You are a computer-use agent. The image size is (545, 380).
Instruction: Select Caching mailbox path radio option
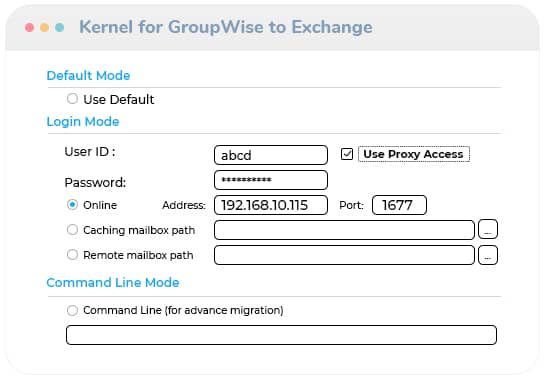(72, 230)
